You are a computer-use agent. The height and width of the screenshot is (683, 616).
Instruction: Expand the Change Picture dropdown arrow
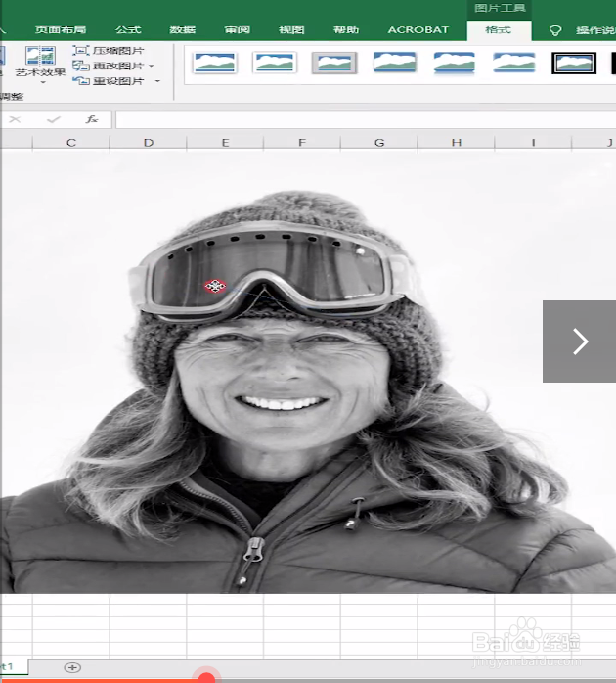(x=152, y=66)
